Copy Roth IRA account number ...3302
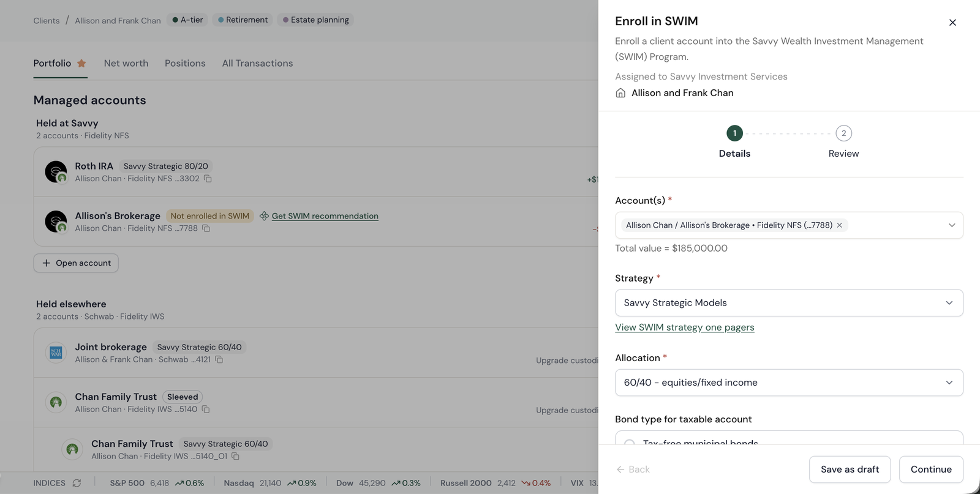This screenshot has width=980, height=494. (x=208, y=179)
